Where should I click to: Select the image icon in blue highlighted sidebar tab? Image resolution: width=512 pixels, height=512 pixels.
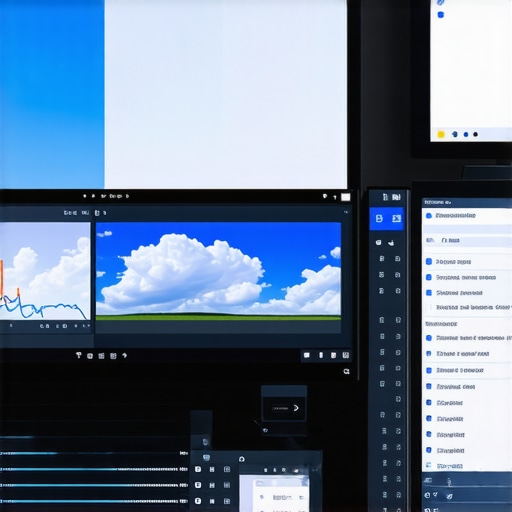click(x=396, y=219)
